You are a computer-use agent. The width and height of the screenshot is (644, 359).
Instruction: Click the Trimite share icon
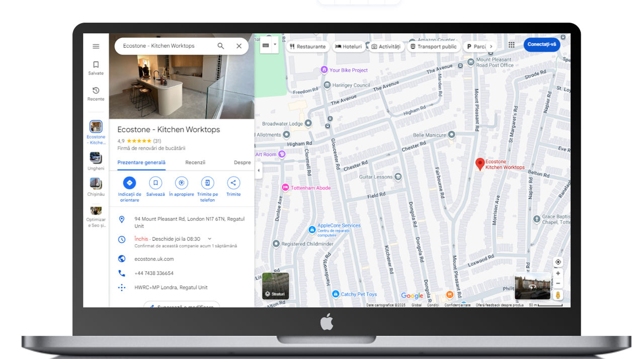pos(233,183)
